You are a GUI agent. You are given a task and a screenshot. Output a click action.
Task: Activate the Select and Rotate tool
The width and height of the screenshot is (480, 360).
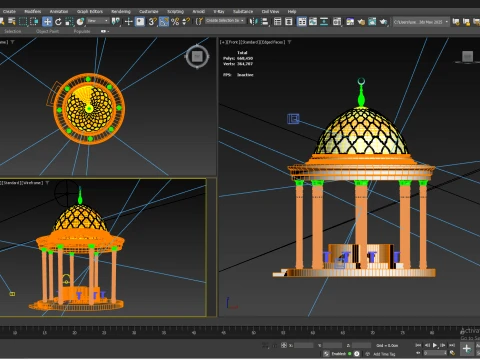(x=58, y=22)
